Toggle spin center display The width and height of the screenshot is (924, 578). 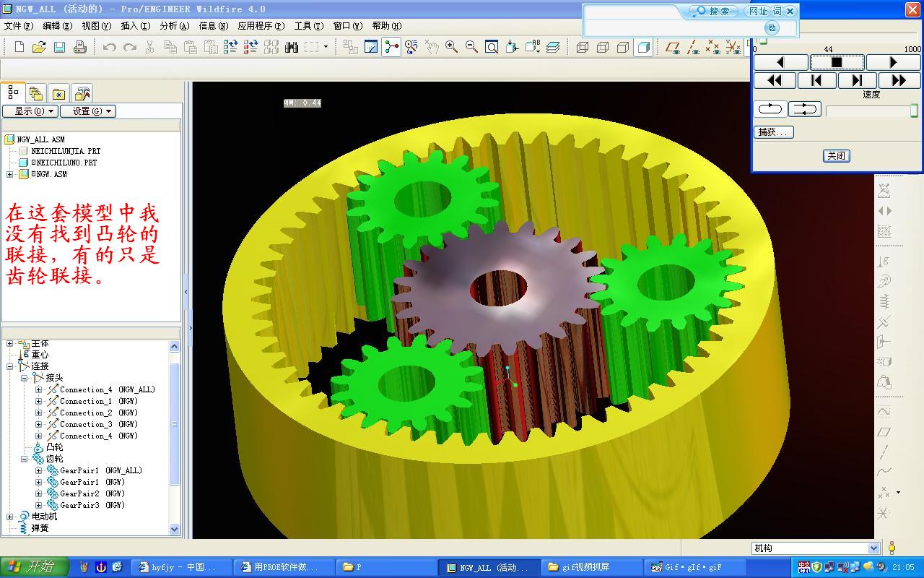tap(391, 47)
